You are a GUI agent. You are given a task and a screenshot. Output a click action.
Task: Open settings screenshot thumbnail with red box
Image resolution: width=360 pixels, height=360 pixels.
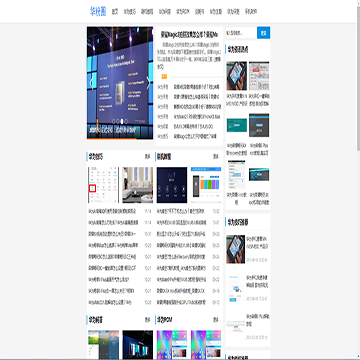coord(103,185)
